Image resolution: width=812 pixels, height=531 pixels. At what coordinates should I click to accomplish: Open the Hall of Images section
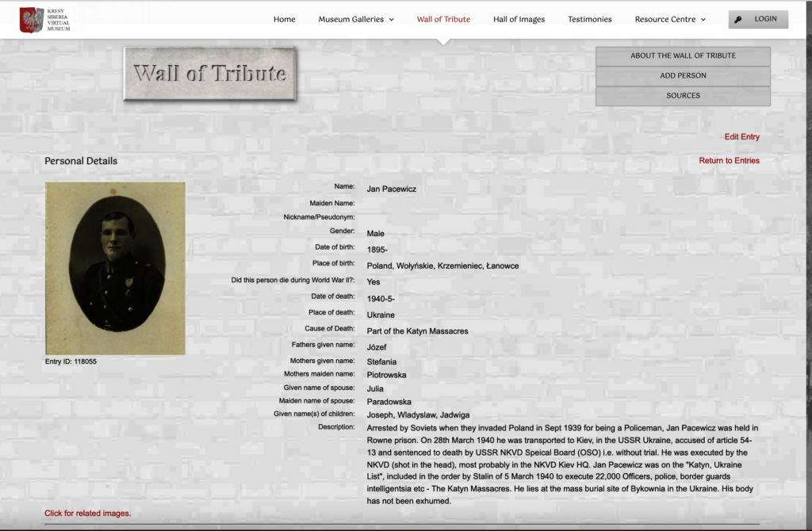click(x=519, y=20)
